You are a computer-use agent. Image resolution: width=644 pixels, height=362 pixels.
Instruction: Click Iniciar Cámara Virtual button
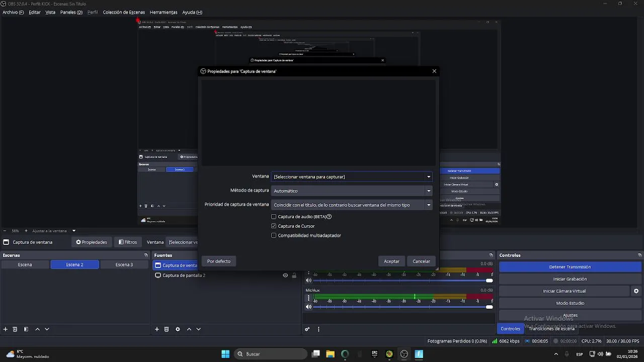coord(564,291)
